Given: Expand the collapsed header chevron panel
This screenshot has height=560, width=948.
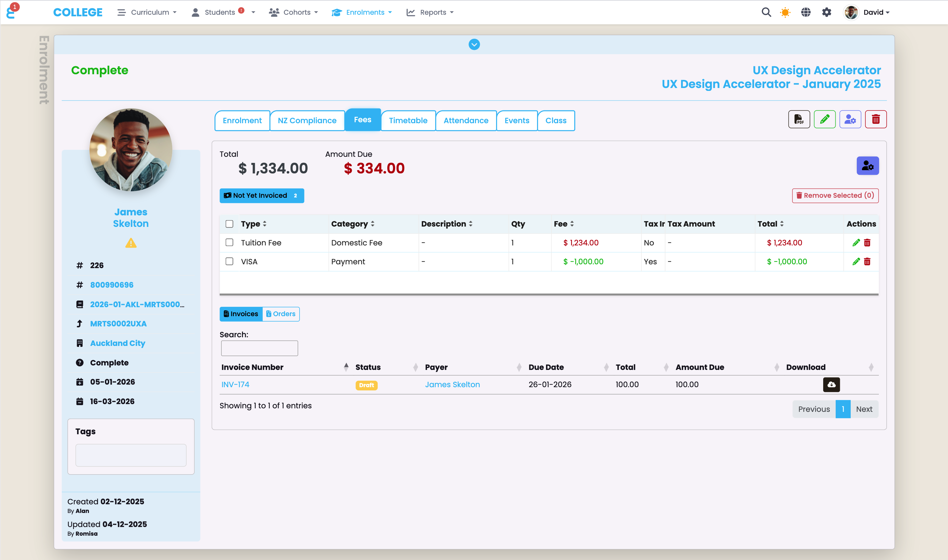Looking at the screenshot, I should click(474, 44).
